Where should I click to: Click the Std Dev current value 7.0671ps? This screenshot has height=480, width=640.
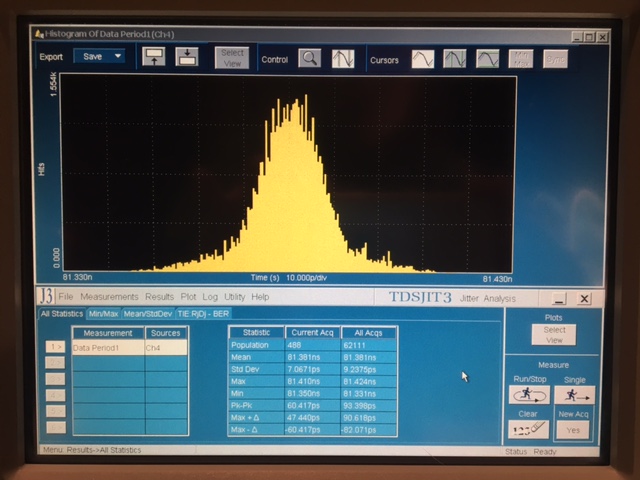(312, 369)
